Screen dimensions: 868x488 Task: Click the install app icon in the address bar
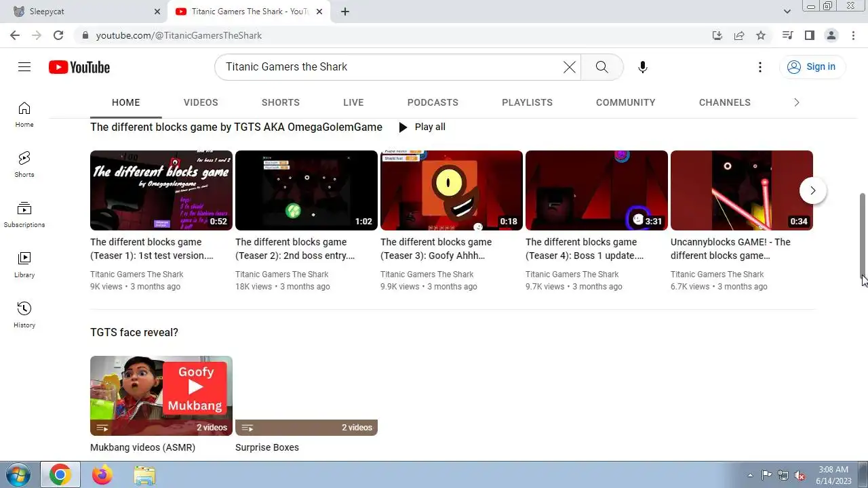click(x=717, y=35)
